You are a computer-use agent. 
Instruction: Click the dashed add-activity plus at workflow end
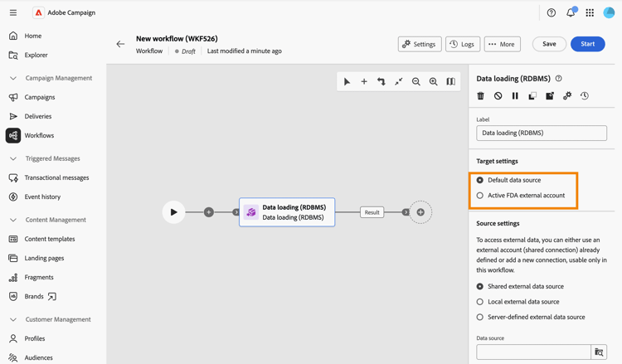[420, 212]
